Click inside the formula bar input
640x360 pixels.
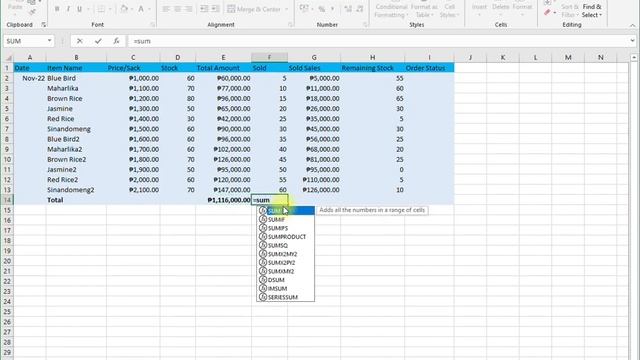pyautogui.click(x=378, y=41)
